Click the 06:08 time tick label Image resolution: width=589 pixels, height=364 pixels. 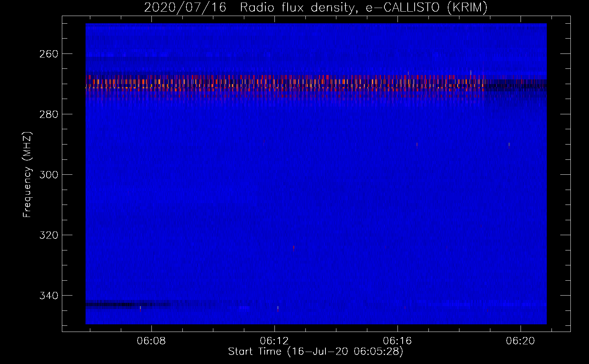pos(151,341)
